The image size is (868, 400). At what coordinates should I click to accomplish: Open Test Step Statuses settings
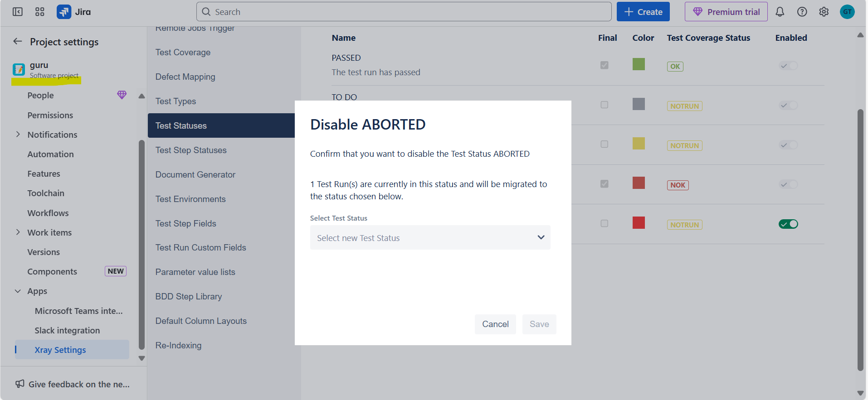point(191,150)
